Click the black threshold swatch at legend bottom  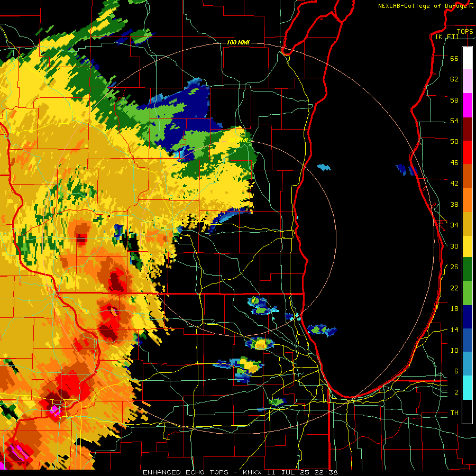(467, 411)
